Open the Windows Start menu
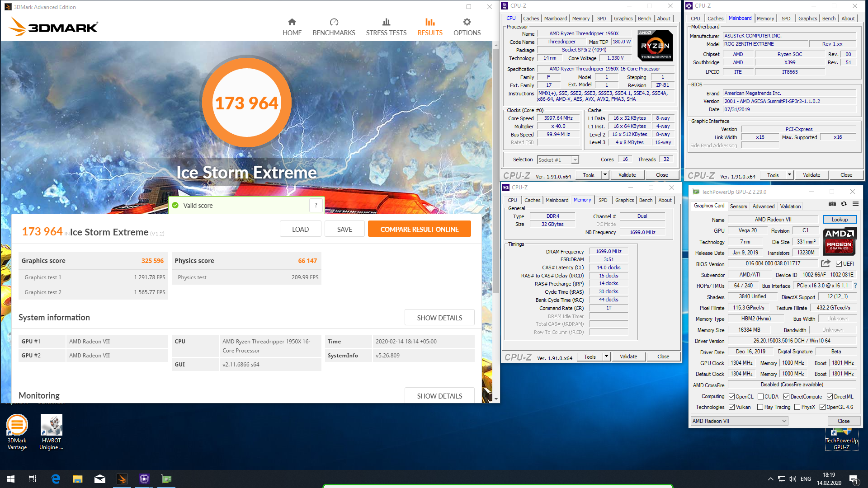The height and width of the screenshot is (488, 868). (x=11, y=479)
